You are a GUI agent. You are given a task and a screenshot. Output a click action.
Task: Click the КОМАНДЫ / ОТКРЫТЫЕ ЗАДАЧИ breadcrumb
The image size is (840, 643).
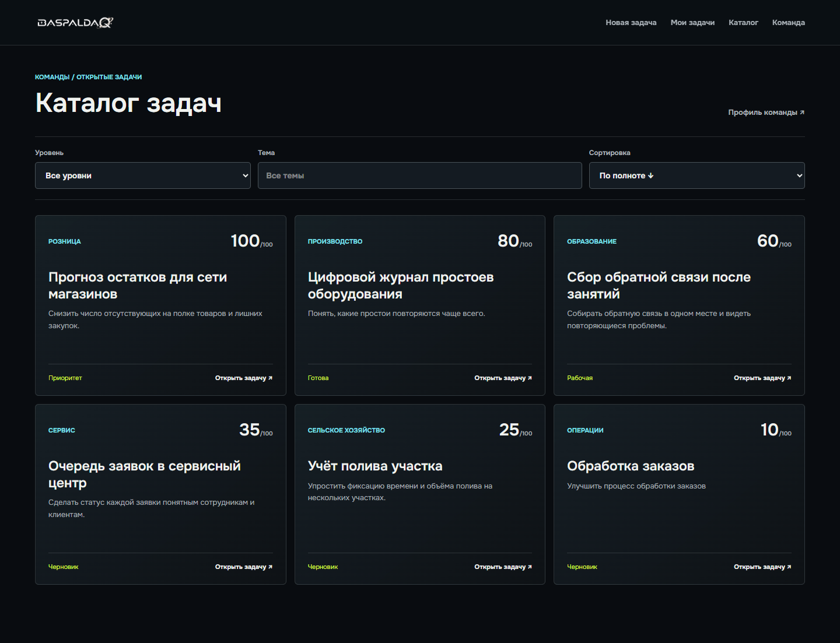pyautogui.click(x=89, y=77)
